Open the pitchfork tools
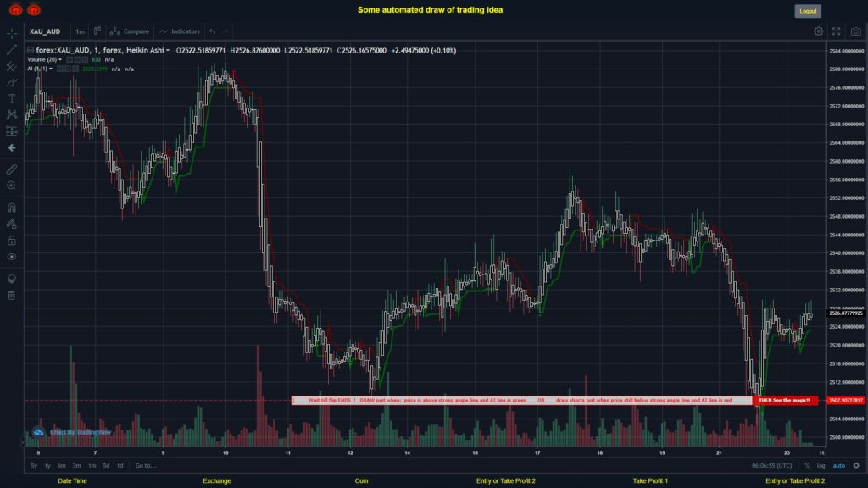The width and height of the screenshot is (868, 488). pos(12,66)
